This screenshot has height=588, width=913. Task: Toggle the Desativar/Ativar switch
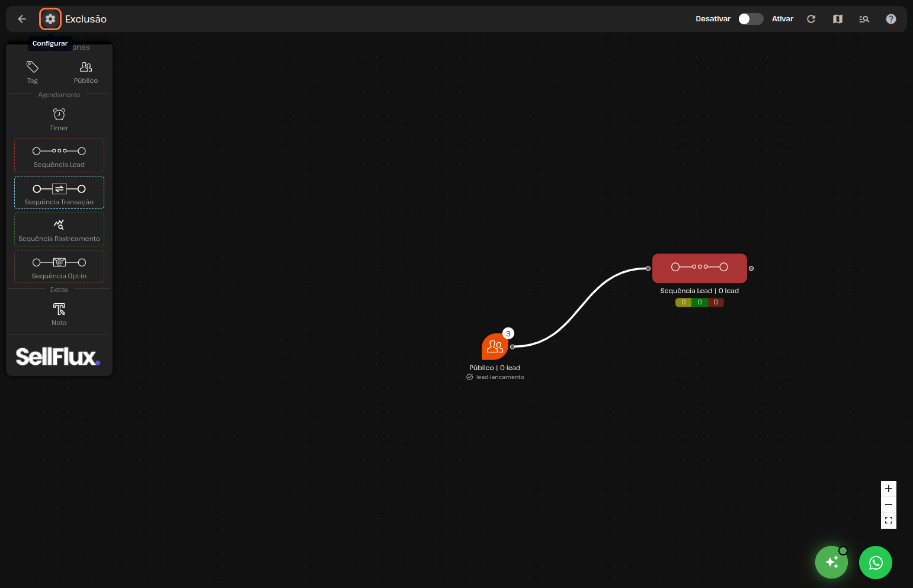[750, 19]
